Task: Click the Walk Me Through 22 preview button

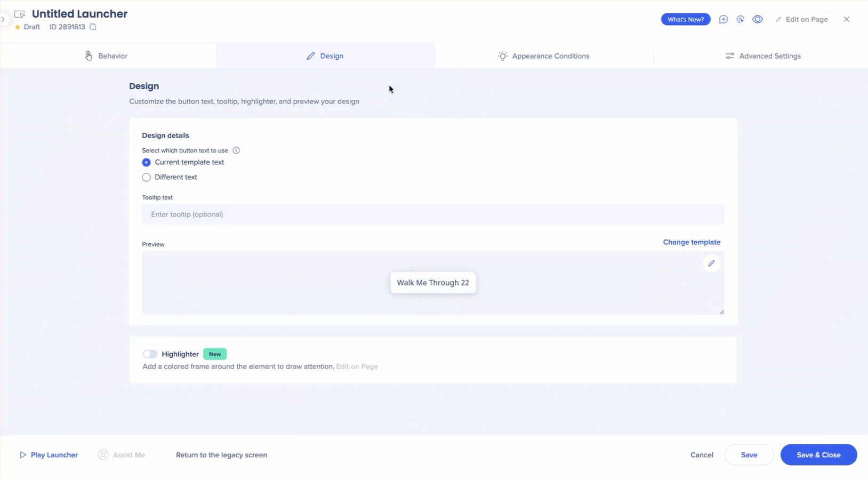Action: click(x=432, y=283)
